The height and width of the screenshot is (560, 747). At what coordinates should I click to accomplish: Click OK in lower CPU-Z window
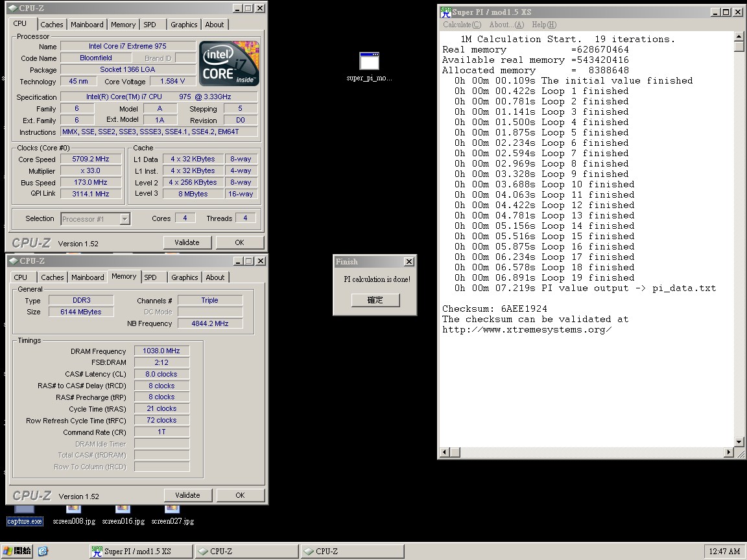pos(240,495)
